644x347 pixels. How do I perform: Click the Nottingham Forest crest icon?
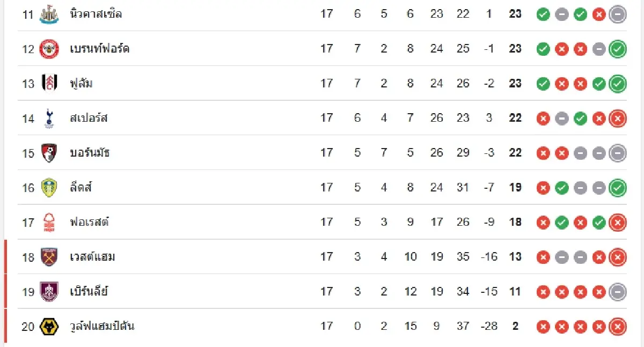(x=49, y=222)
